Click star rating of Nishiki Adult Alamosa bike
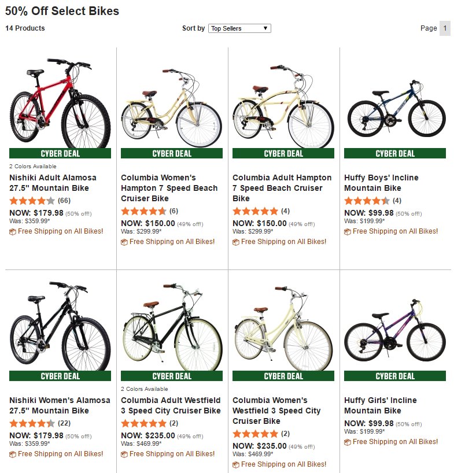 (32, 201)
